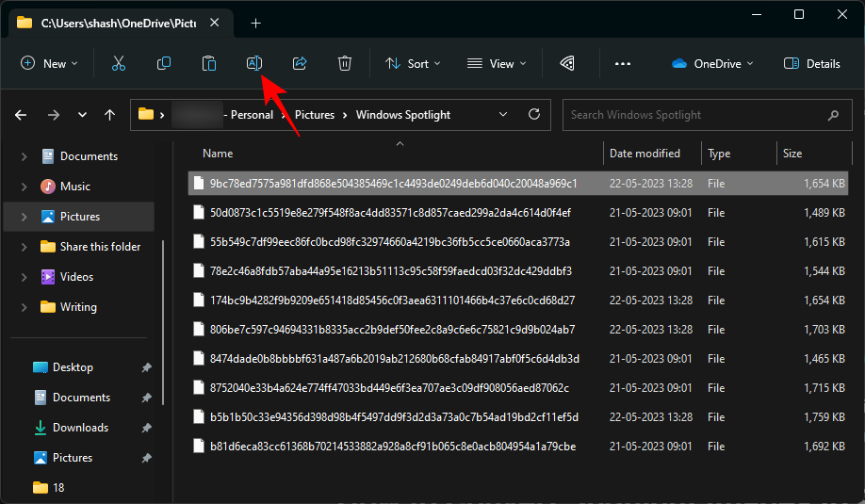This screenshot has height=504, width=865.
Task: Open the New dropdown menu
Action: 49,63
